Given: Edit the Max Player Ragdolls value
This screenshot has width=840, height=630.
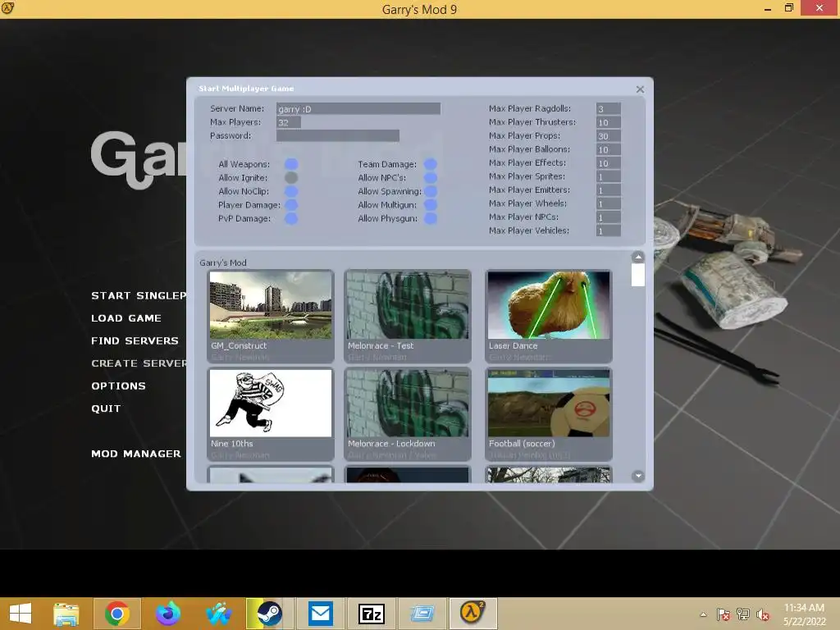Looking at the screenshot, I should (609, 109).
